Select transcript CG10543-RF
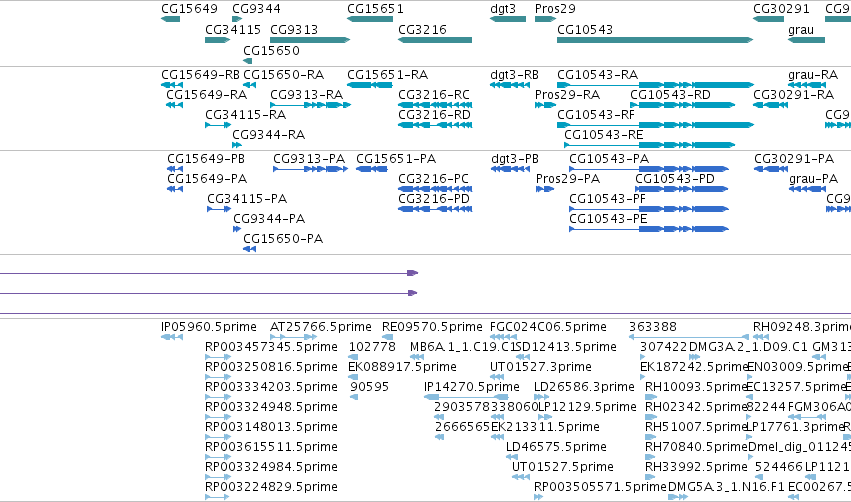 pyautogui.click(x=655, y=125)
